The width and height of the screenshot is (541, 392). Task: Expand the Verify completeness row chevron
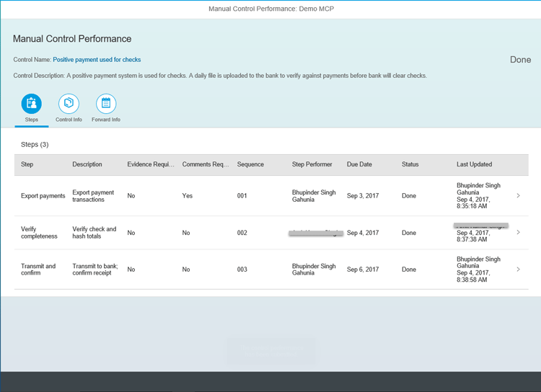tap(519, 233)
